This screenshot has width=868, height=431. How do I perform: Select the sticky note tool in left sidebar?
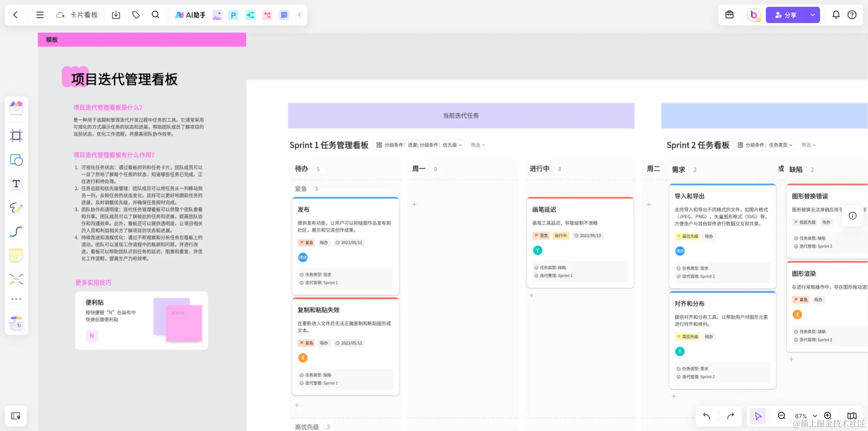click(16, 256)
